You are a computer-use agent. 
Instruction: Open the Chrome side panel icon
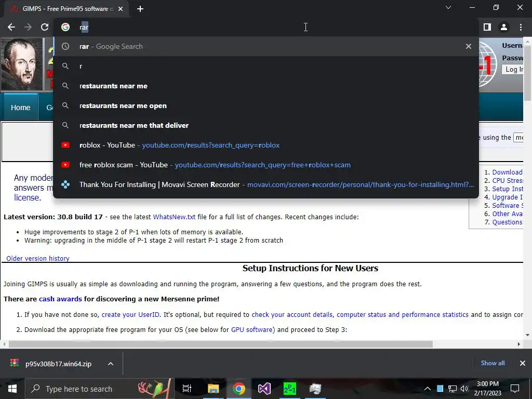click(487, 27)
